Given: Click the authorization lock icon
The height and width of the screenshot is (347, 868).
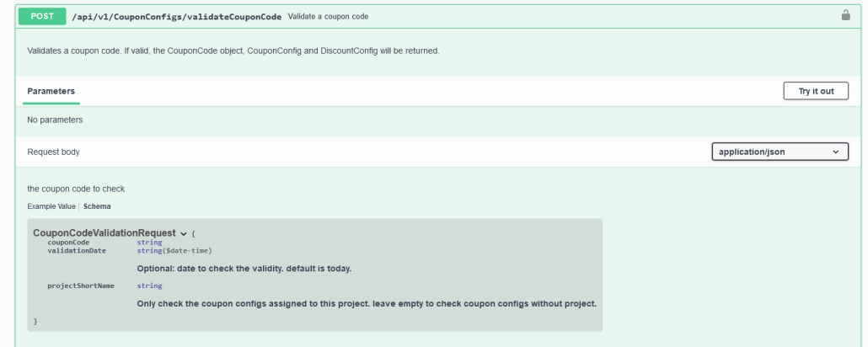Looking at the screenshot, I should [x=845, y=15].
